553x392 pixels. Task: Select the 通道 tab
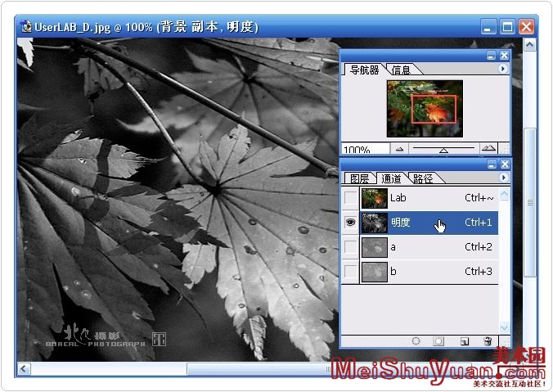(x=391, y=178)
